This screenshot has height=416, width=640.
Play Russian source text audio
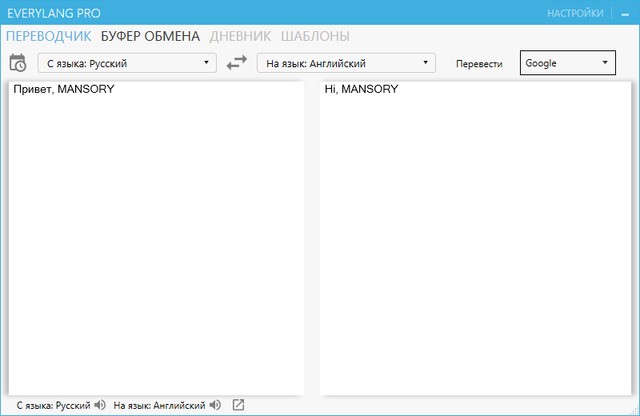click(x=100, y=405)
